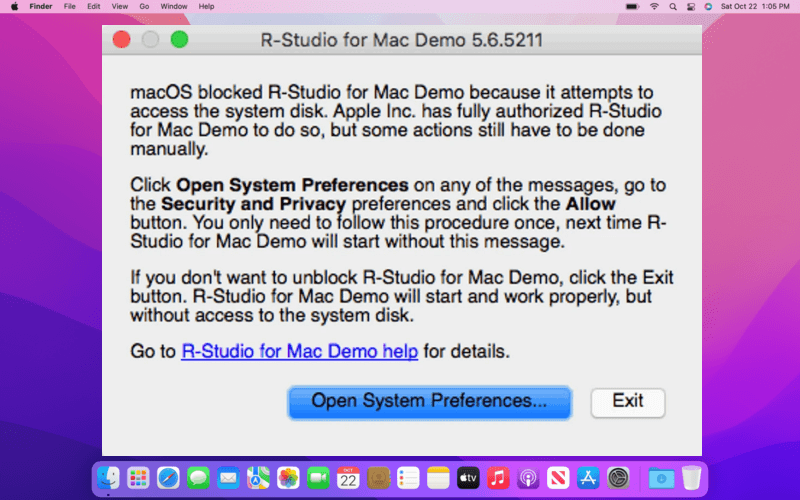Screen dimensions: 800x500
Task: Click the Wi-Fi status icon
Action: (x=654, y=7)
